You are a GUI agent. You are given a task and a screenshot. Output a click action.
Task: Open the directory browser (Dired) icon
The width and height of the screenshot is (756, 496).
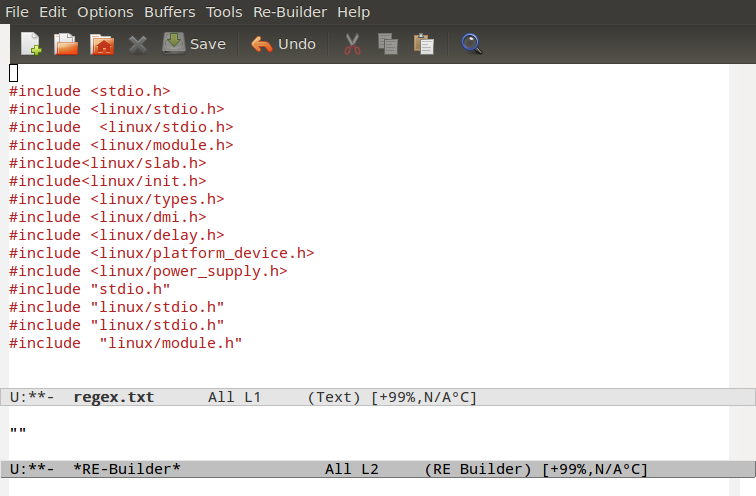pos(101,44)
